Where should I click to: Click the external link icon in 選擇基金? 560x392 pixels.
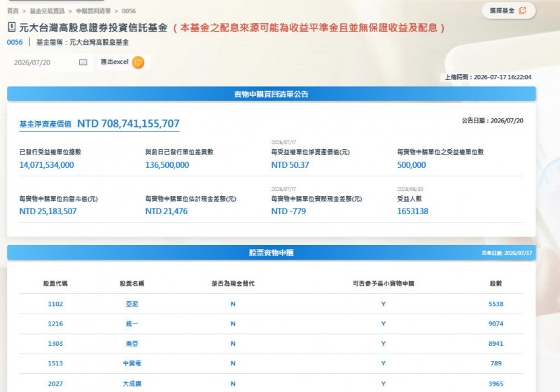click(x=522, y=10)
